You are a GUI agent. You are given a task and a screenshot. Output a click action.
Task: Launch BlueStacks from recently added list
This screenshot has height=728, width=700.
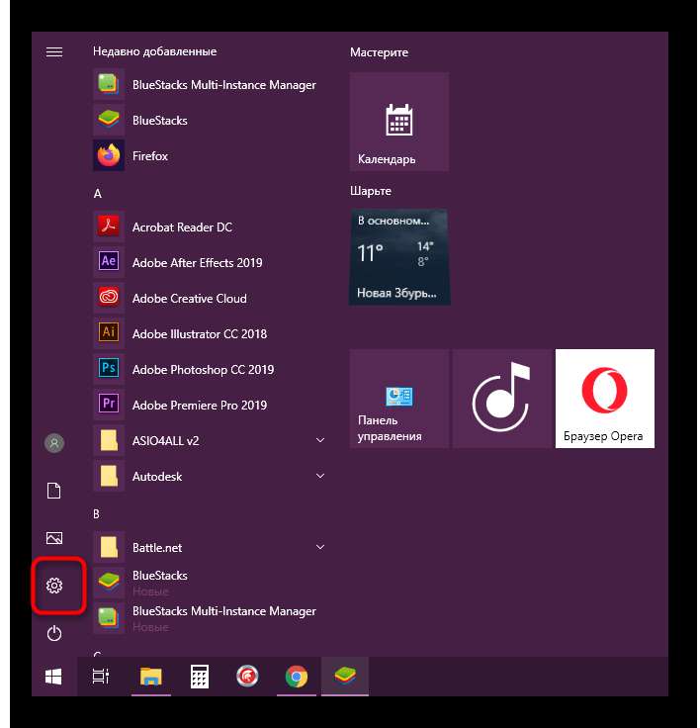pos(209,121)
